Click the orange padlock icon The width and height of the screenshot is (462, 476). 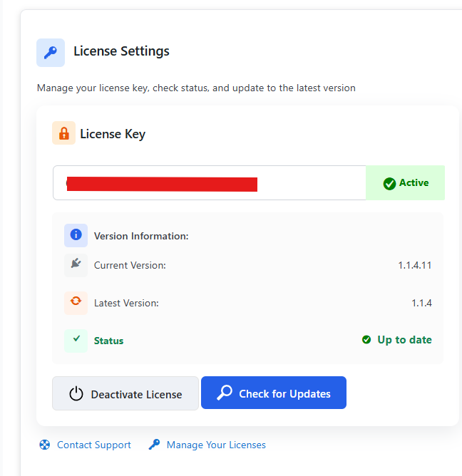pyautogui.click(x=63, y=133)
